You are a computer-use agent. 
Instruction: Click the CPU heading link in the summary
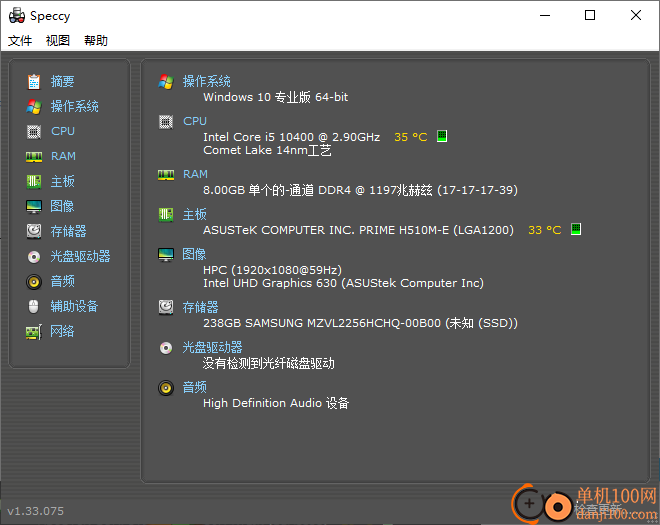pos(195,121)
